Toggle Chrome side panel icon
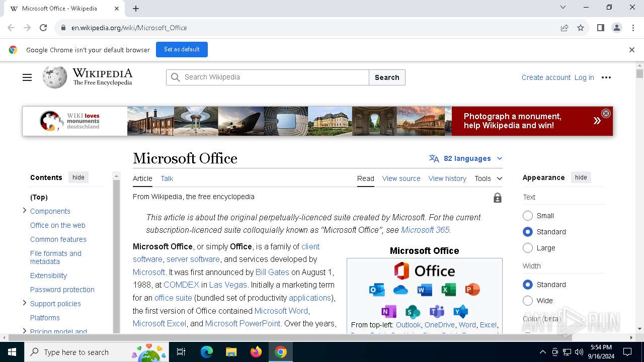This screenshot has width=644, height=362. (x=600, y=28)
